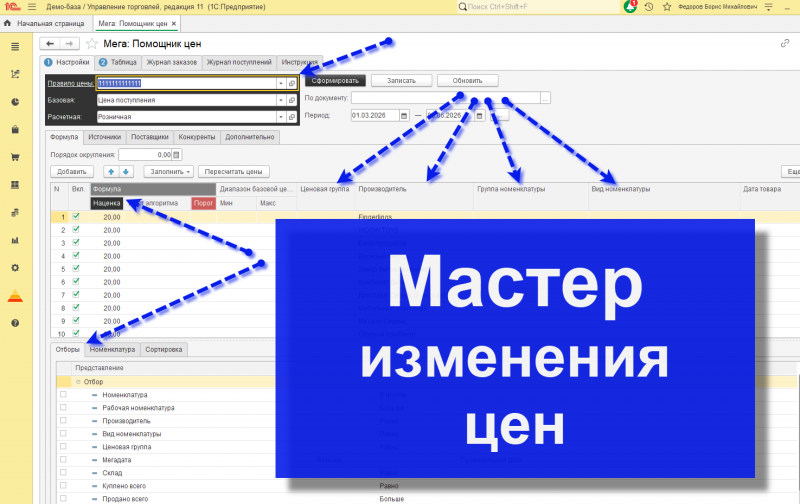Open favorites star in title bar
Viewport: 800px width, 504px height.
(x=667, y=7)
